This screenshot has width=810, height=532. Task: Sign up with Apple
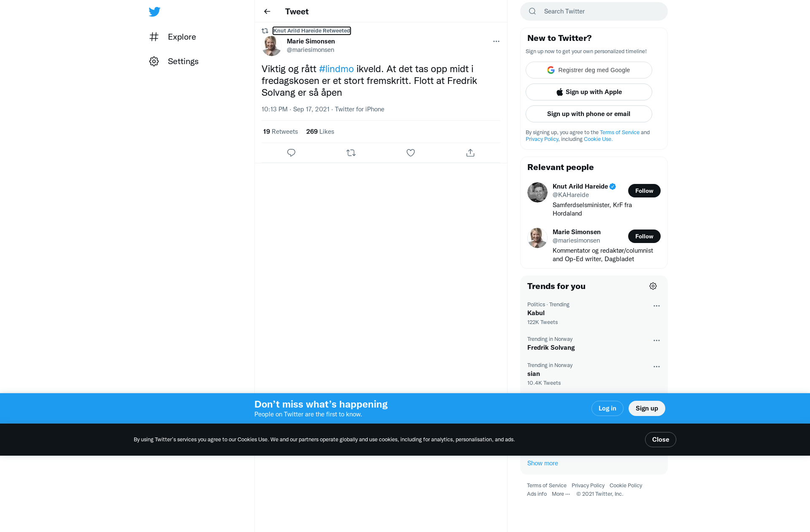(589, 92)
